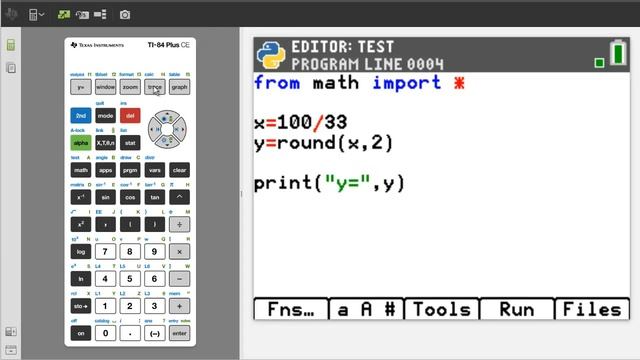Click the green keypad view icon
The width and height of the screenshot is (640, 360).
point(63,15)
